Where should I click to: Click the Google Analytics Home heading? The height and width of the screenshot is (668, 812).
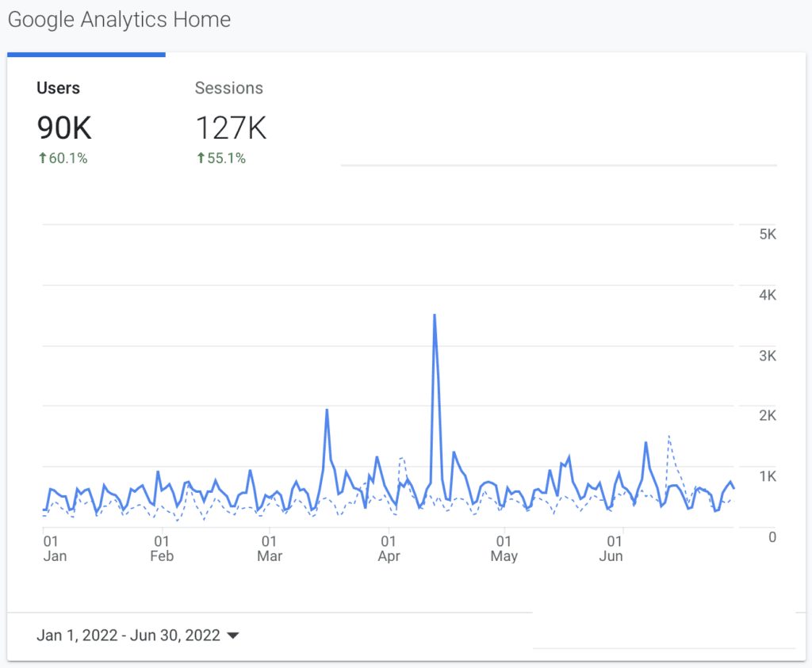[119, 20]
